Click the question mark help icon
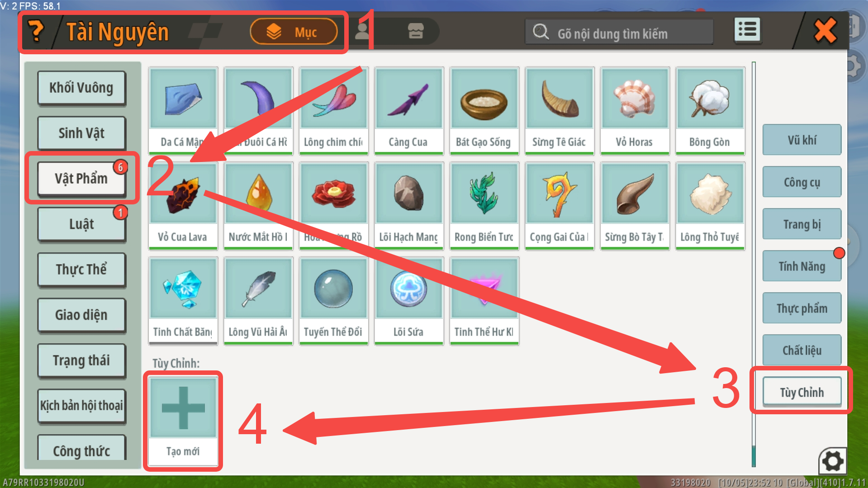The width and height of the screenshot is (868, 488). click(x=36, y=31)
